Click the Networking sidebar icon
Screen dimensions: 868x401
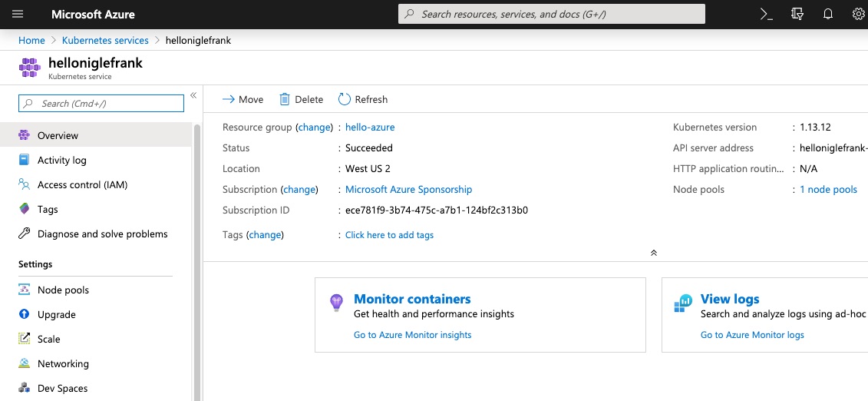(24, 363)
